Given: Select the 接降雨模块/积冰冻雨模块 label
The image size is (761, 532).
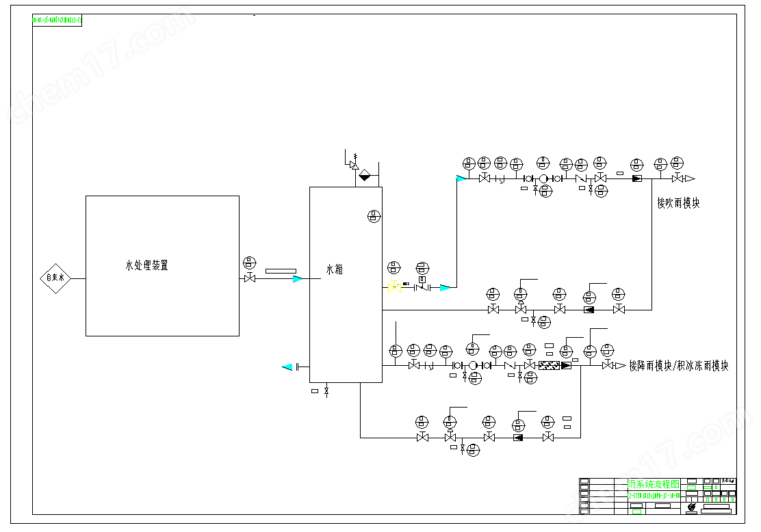Looking at the screenshot, I should point(679,366).
